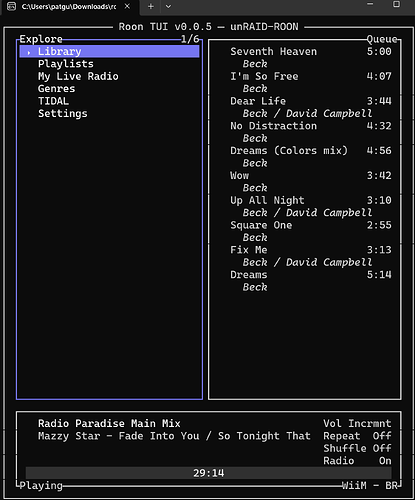Image resolution: width=415 pixels, height=500 pixels.
Task: Click the 1/6 item counter
Action: [190, 39]
